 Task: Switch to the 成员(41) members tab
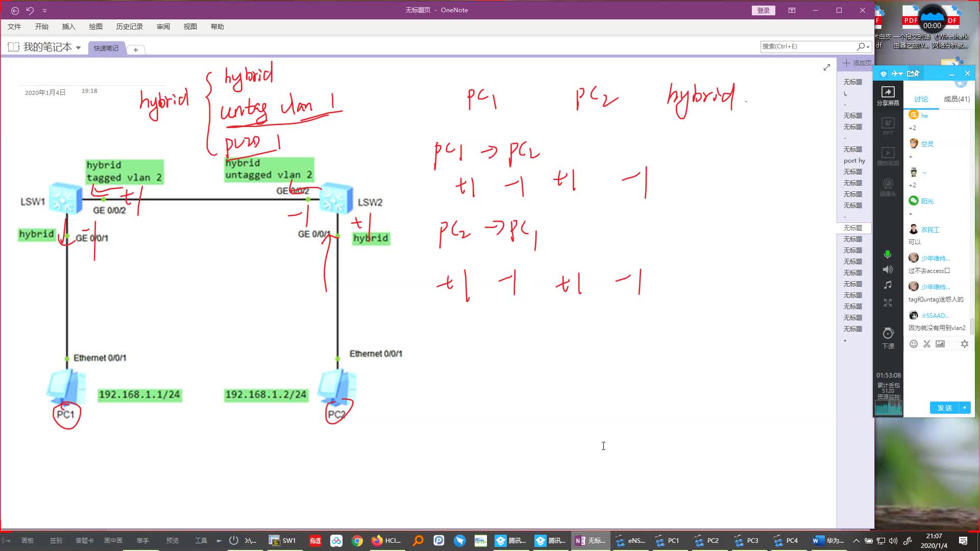(x=956, y=99)
